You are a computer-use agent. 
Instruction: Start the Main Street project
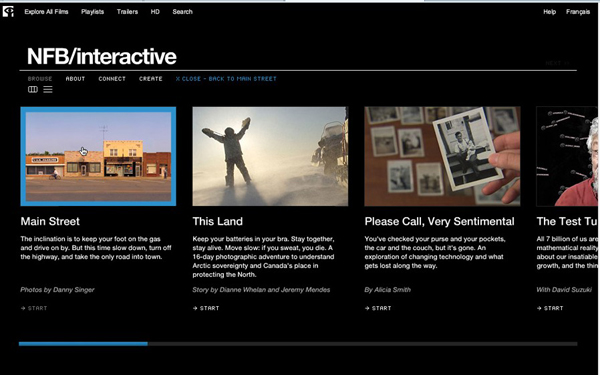(x=34, y=308)
